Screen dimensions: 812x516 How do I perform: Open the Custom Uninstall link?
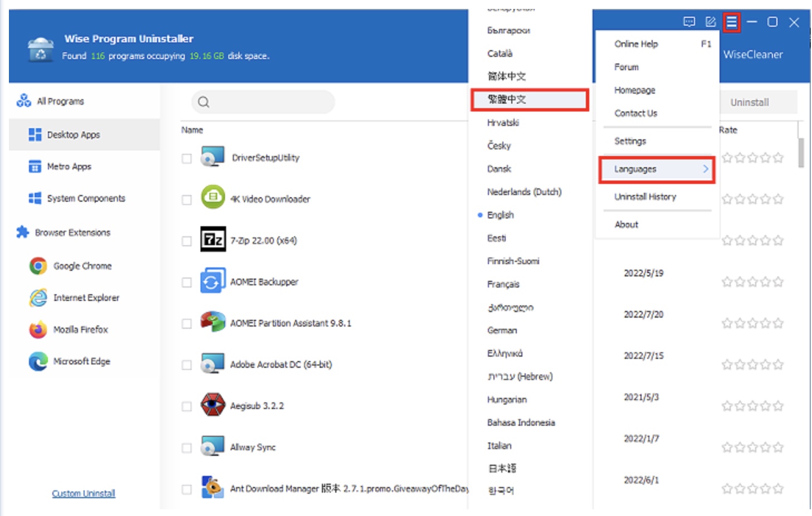coord(84,494)
